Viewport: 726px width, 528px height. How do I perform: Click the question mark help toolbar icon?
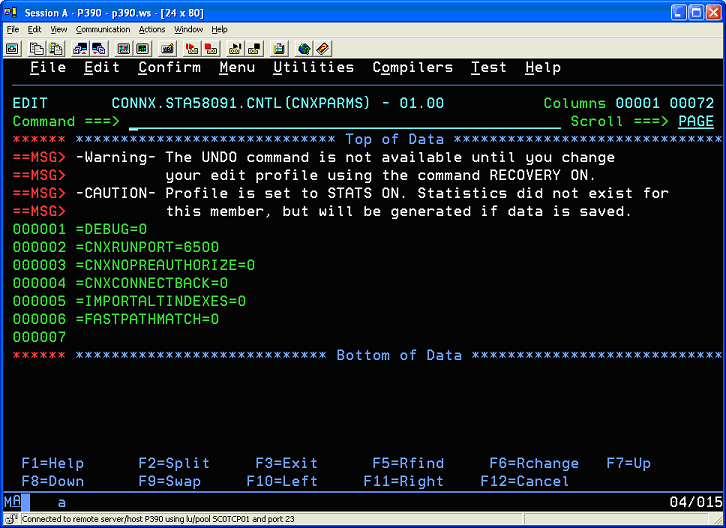[323, 49]
